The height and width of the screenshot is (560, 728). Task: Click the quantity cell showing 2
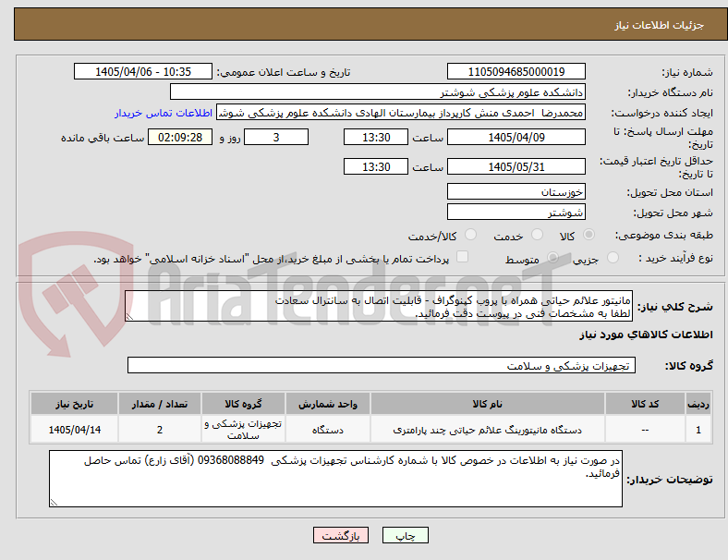click(160, 430)
